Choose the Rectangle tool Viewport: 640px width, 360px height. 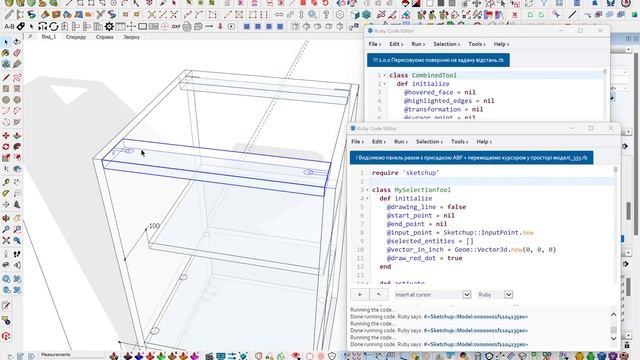(x=6, y=88)
